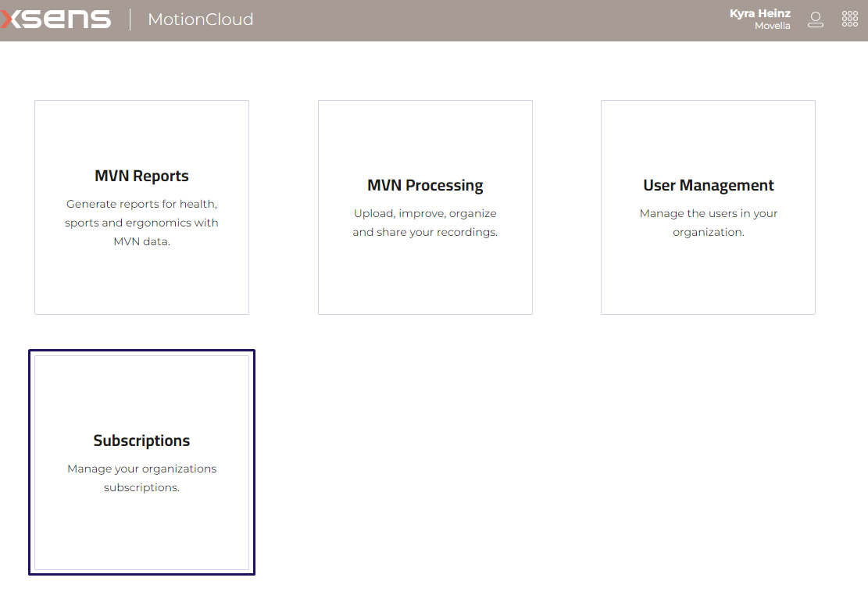Click the MVN Reports heading
The height and width of the screenshot is (599, 868).
141,176
